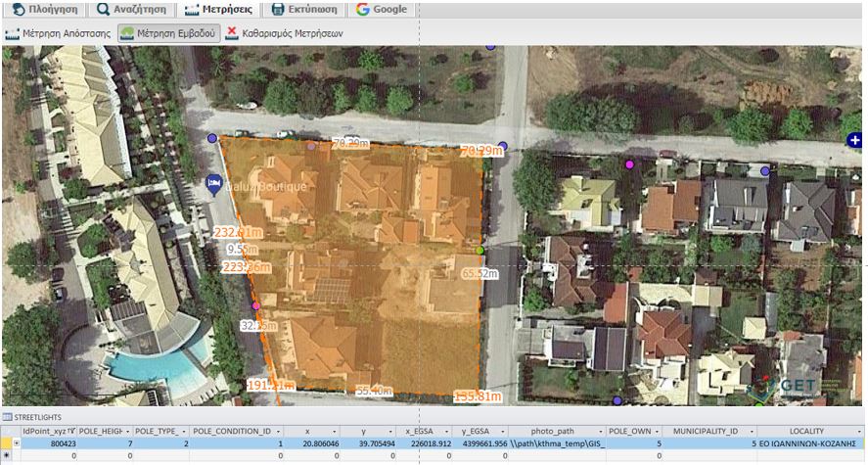Select the row selector of record 800423
The image size is (868, 465).
tap(6, 443)
